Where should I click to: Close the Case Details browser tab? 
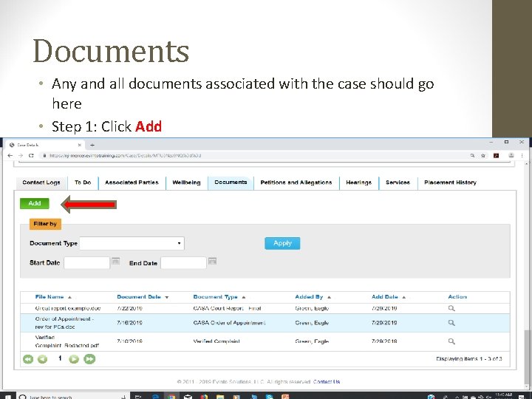[x=80, y=145]
